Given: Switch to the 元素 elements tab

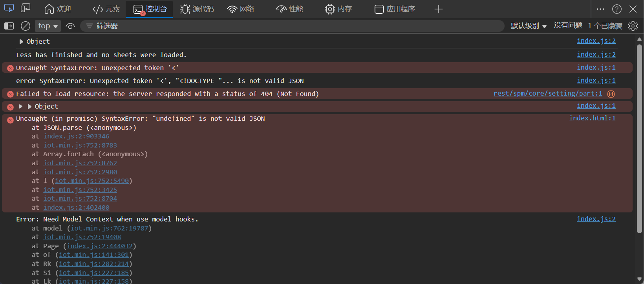Looking at the screenshot, I should coord(106,9).
